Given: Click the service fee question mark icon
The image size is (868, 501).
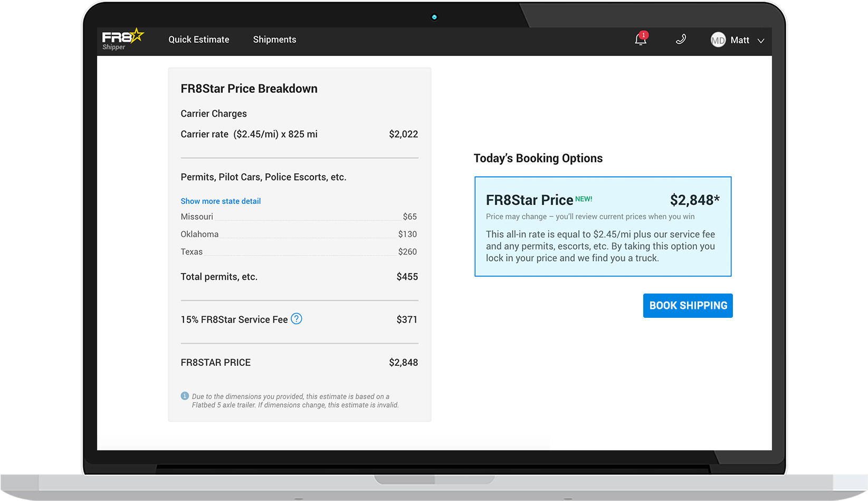Looking at the screenshot, I should (x=297, y=319).
